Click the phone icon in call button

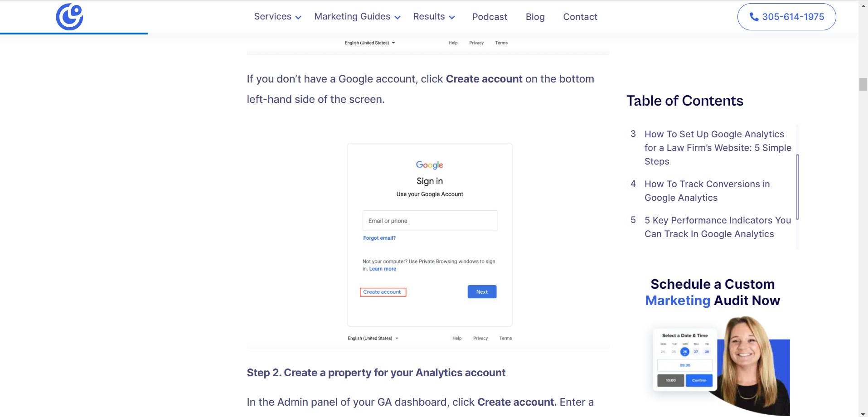click(x=754, y=17)
